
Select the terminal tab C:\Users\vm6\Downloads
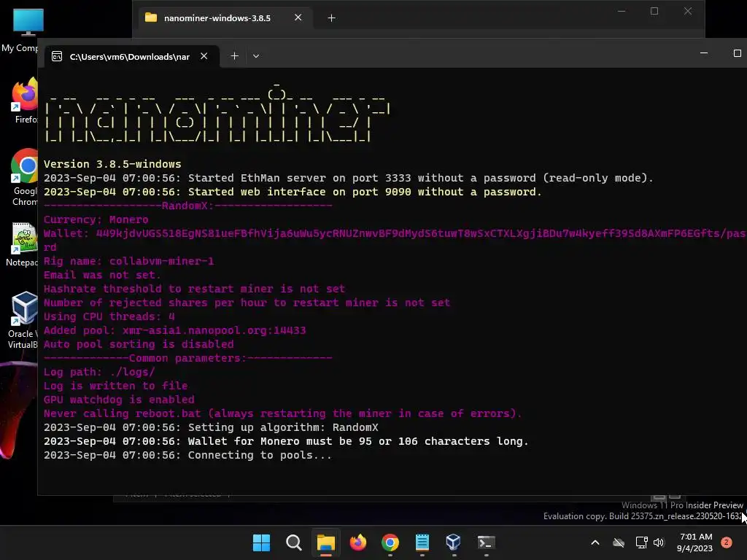point(130,57)
